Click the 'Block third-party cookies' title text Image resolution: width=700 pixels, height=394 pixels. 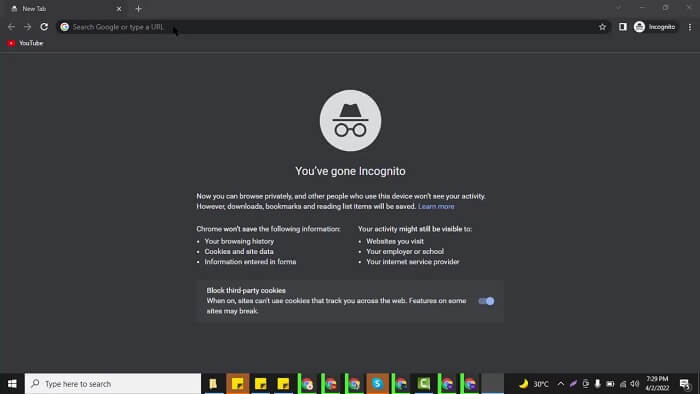click(246, 290)
